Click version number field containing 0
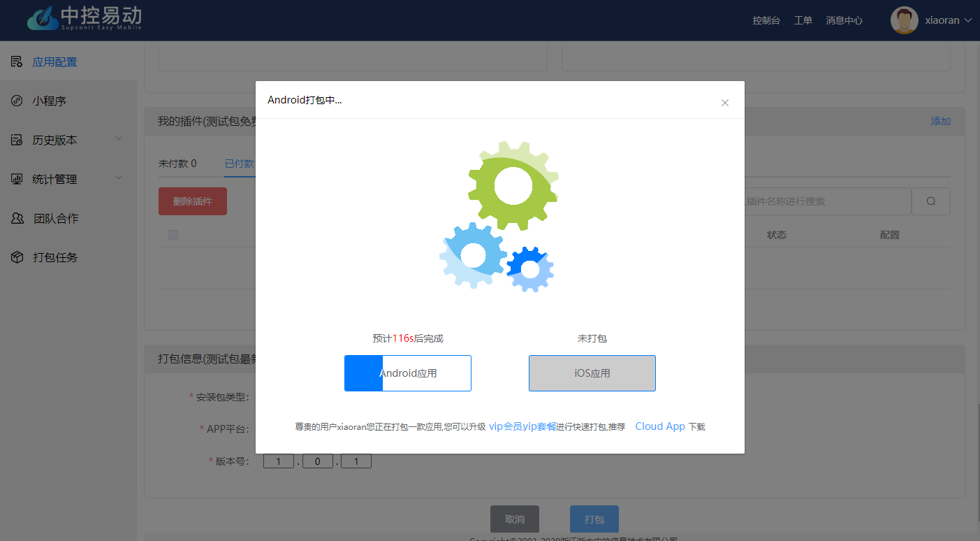980x541 pixels. pyautogui.click(x=318, y=461)
